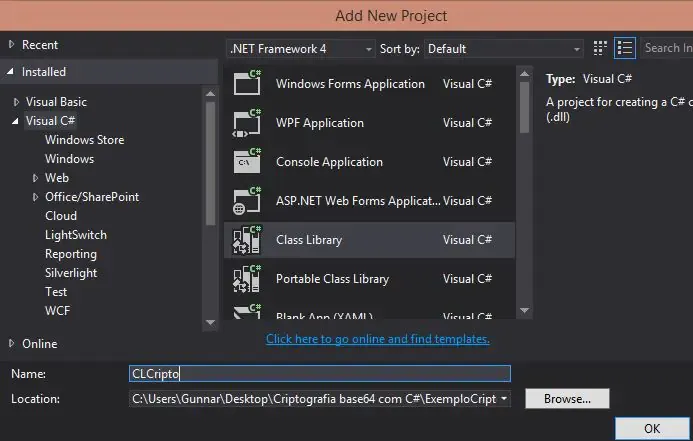
Task: Click the category tree scroll down arrow
Action: point(210,323)
